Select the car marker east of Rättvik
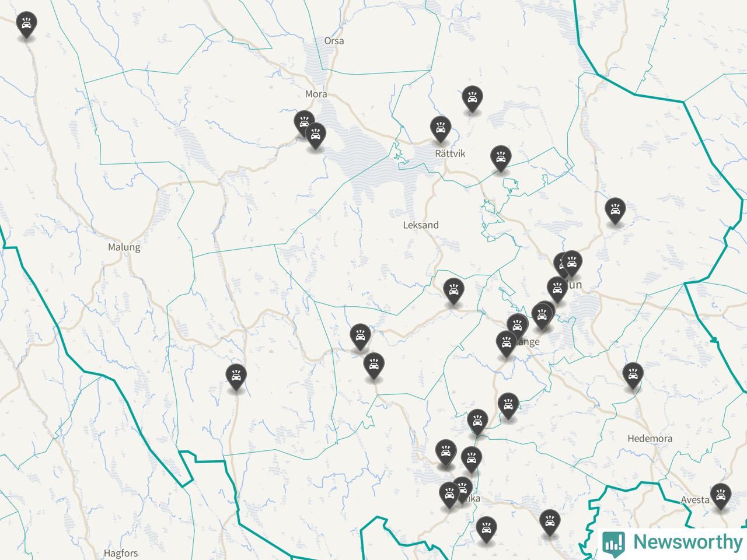Screen dimensions: 747x560 pyautogui.click(x=501, y=158)
